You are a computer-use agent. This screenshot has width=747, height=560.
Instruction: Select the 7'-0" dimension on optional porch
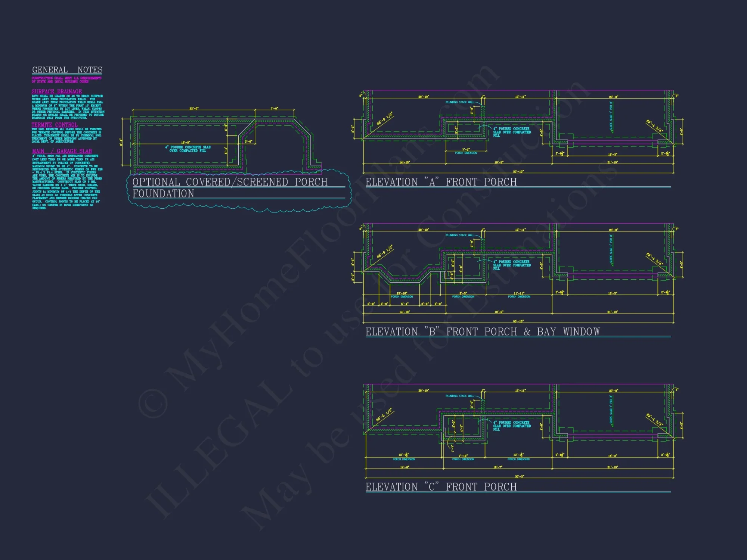tap(275, 109)
